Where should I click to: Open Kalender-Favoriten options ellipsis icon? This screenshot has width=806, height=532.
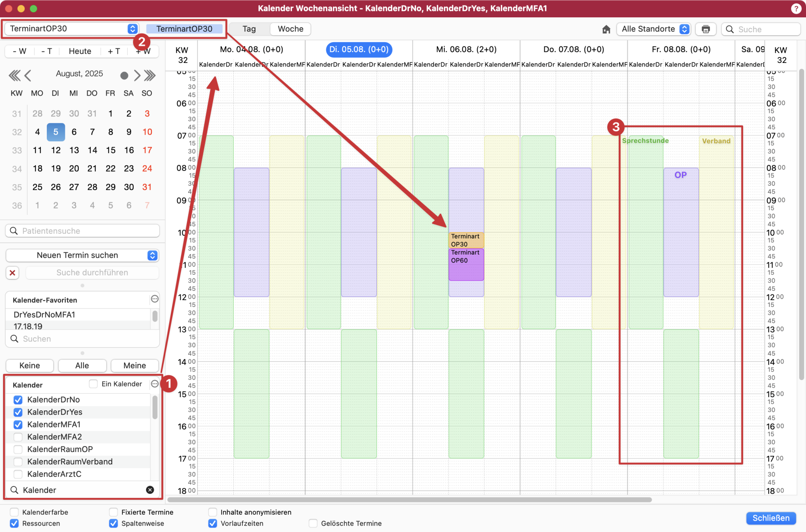point(155,299)
